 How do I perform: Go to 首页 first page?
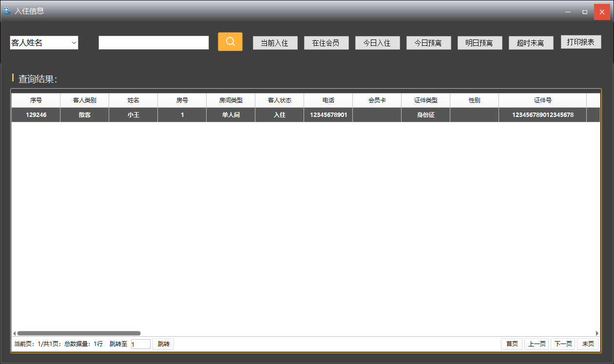pos(512,344)
